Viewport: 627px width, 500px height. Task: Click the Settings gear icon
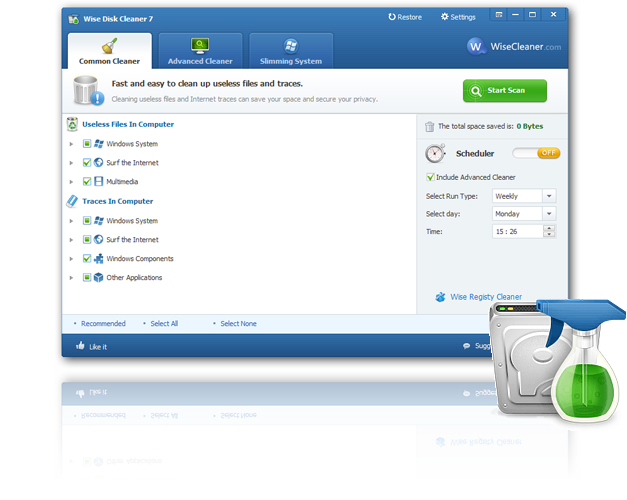tap(444, 17)
